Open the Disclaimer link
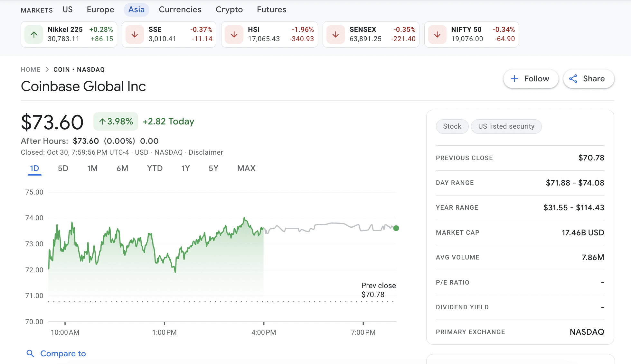631x364 pixels. click(206, 152)
